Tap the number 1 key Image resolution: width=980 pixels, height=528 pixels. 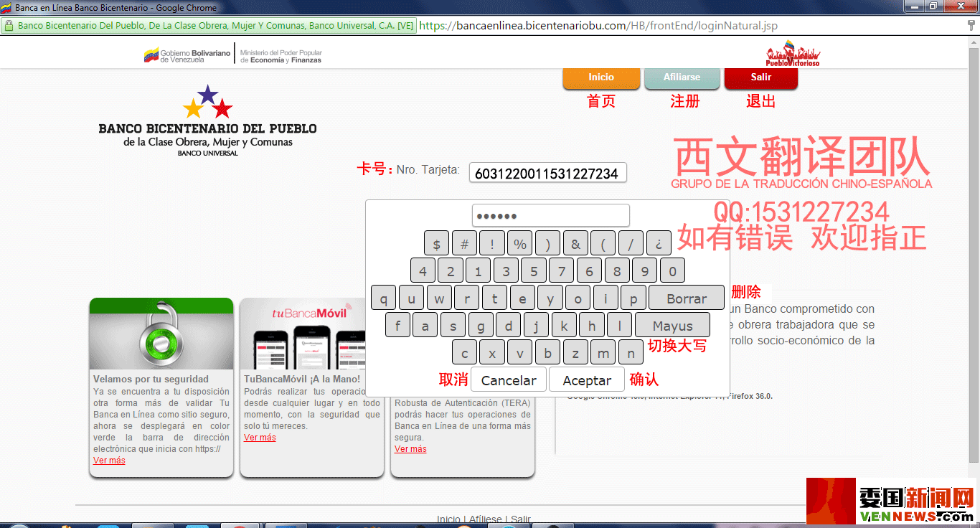(x=478, y=270)
